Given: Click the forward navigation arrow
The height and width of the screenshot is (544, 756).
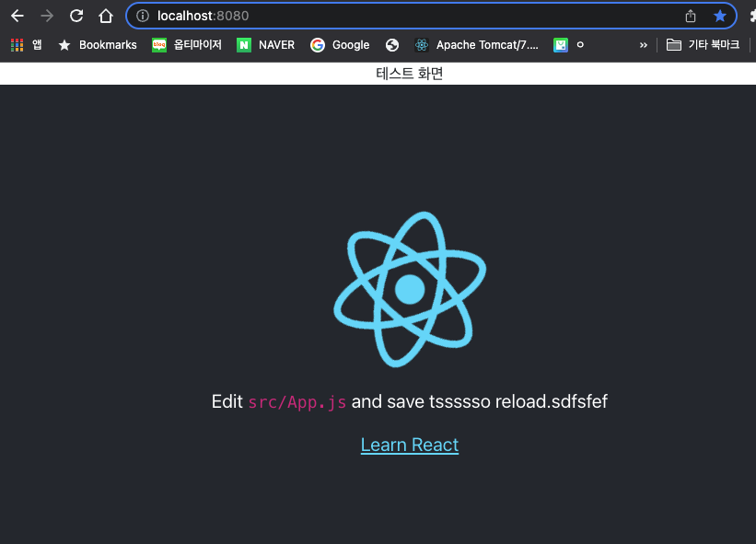Looking at the screenshot, I should coord(47,16).
